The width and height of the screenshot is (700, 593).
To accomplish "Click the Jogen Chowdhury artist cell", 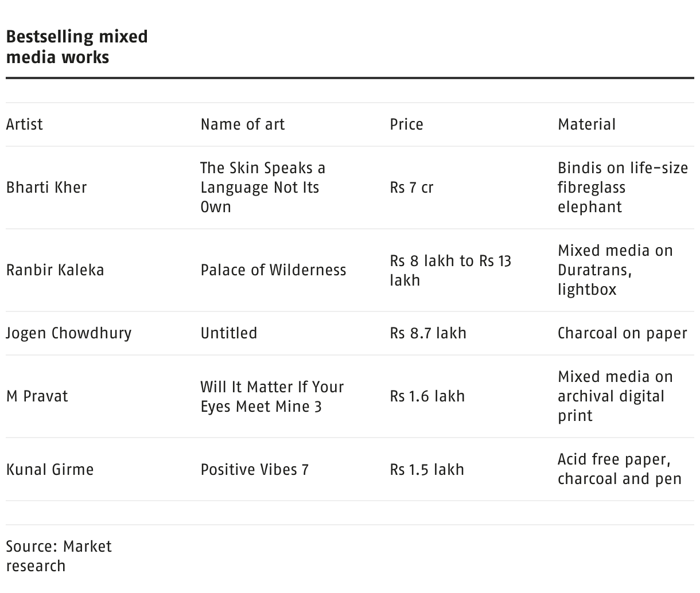I will tap(69, 333).
